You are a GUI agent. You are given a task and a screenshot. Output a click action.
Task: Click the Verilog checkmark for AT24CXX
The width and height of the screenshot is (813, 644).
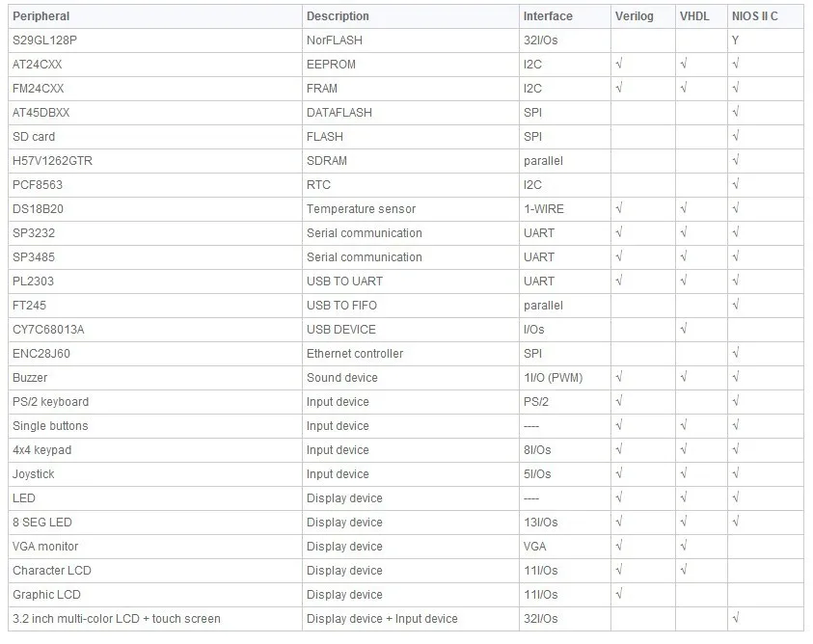point(619,64)
